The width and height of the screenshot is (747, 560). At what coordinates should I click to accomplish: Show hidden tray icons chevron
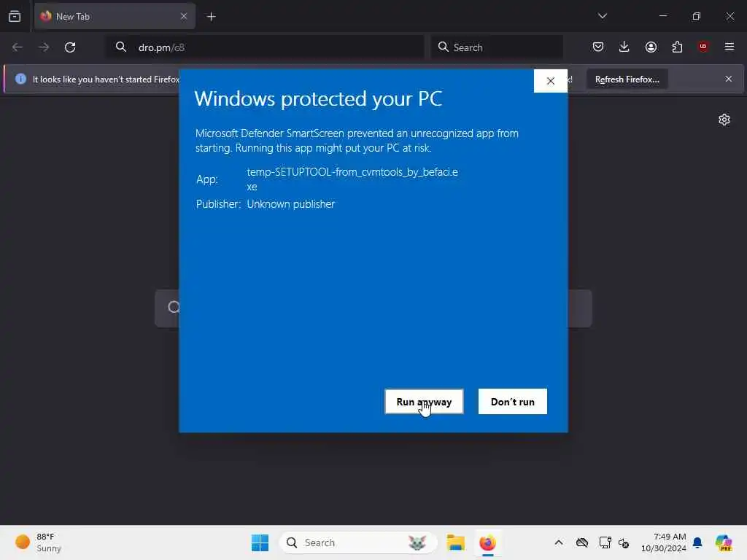click(559, 542)
